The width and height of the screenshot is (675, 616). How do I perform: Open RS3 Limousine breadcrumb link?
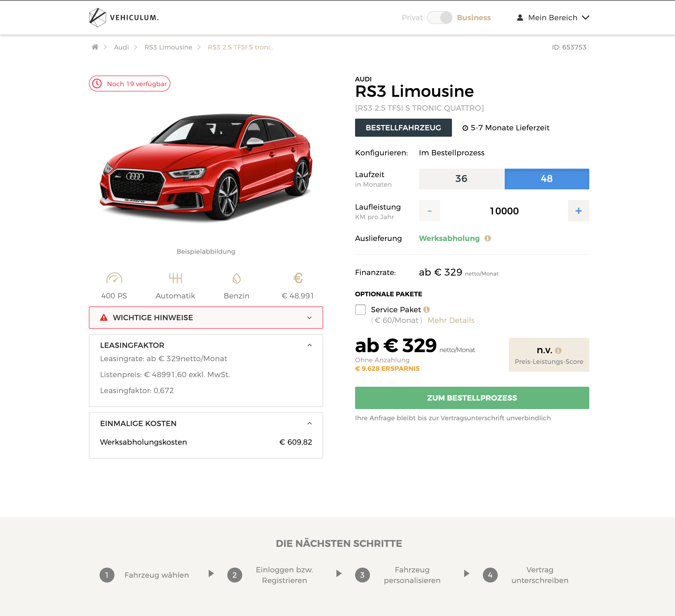(x=168, y=47)
